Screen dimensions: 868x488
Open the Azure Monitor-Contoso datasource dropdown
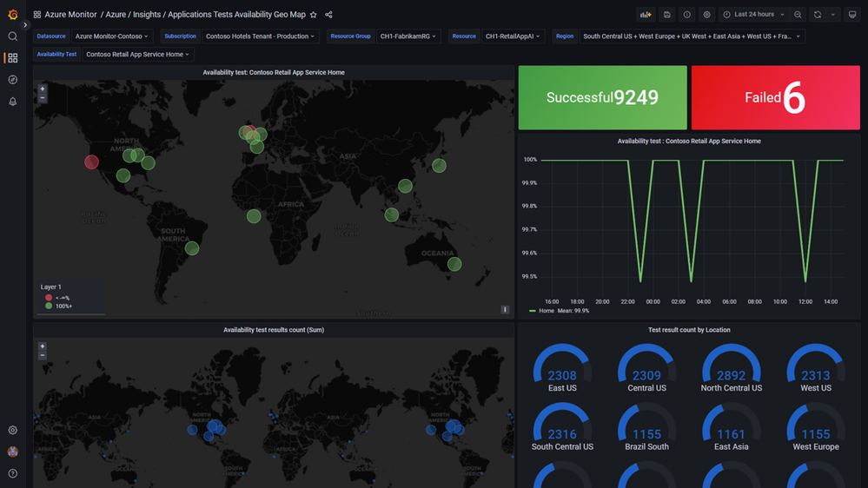coord(111,36)
